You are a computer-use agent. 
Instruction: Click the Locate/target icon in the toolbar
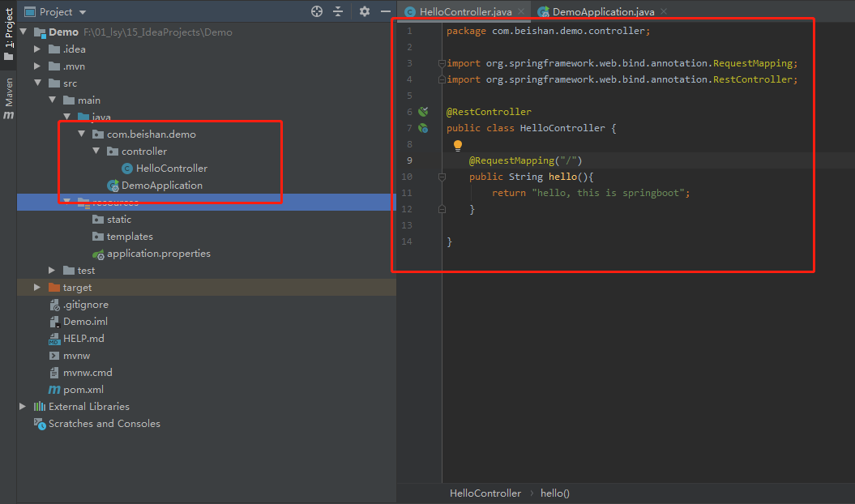315,11
